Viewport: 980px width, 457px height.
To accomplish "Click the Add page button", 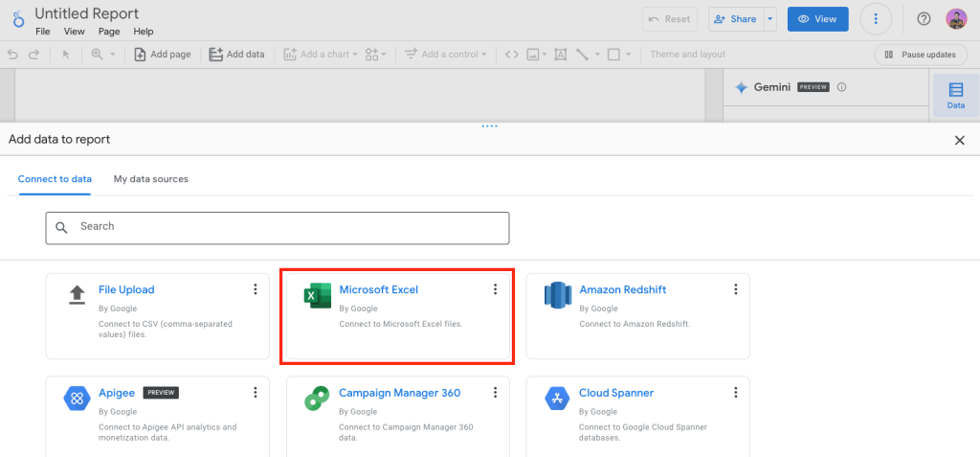I will [x=163, y=55].
